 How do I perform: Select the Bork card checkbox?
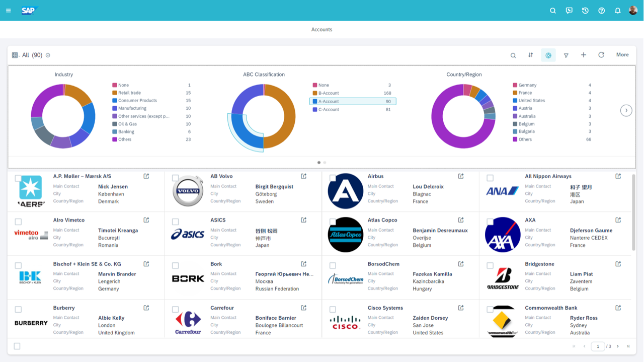(x=176, y=265)
